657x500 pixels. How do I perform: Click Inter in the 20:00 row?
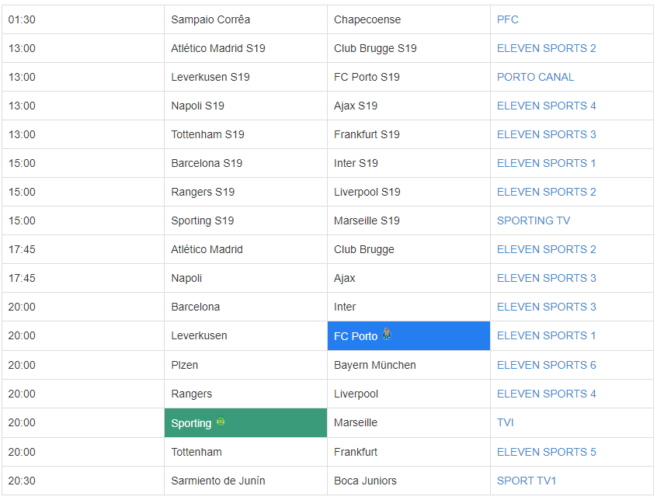pyautogui.click(x=409, y=307)
